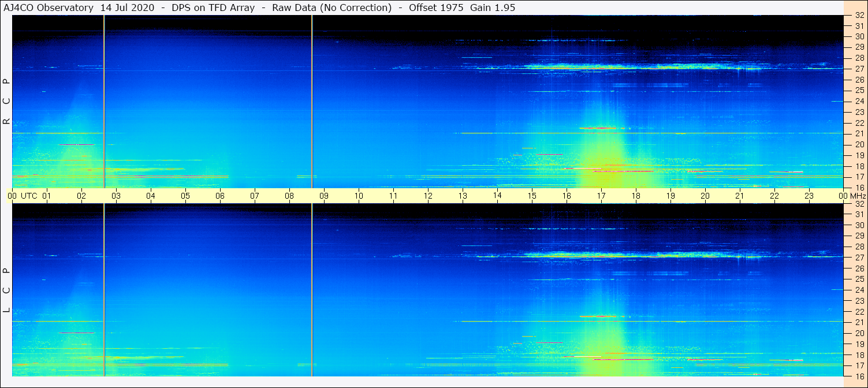Viewport: 868px width, 388px height.
Task: Select hour "16" on the time axis
Action: 567,196
